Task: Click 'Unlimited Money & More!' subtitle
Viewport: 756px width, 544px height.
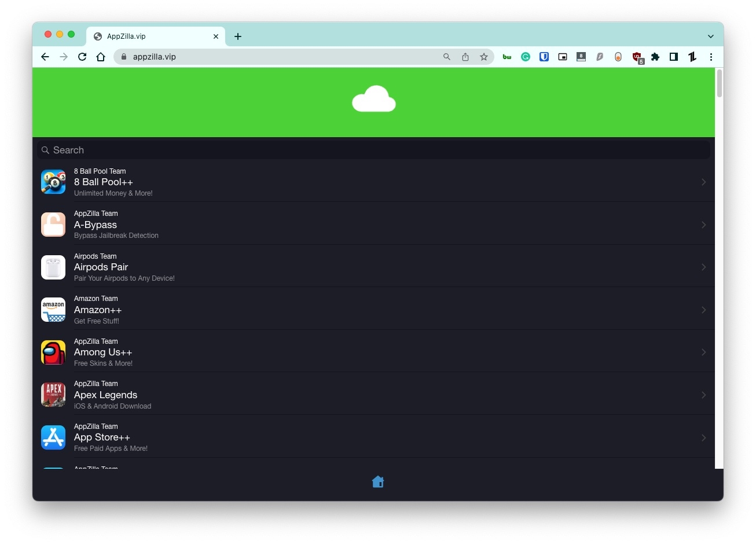Action: [x=113, y=193]
